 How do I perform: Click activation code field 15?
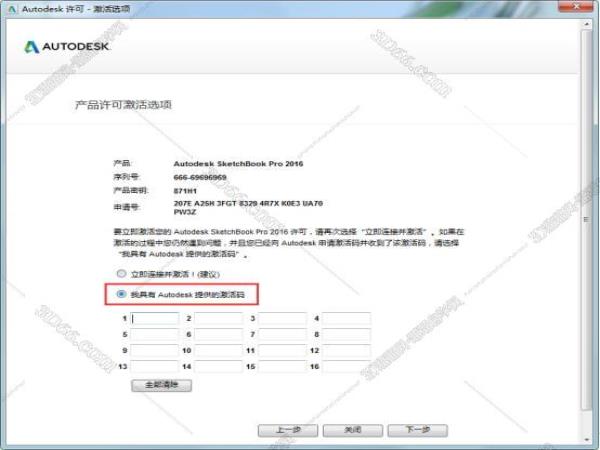pos(282,367)
